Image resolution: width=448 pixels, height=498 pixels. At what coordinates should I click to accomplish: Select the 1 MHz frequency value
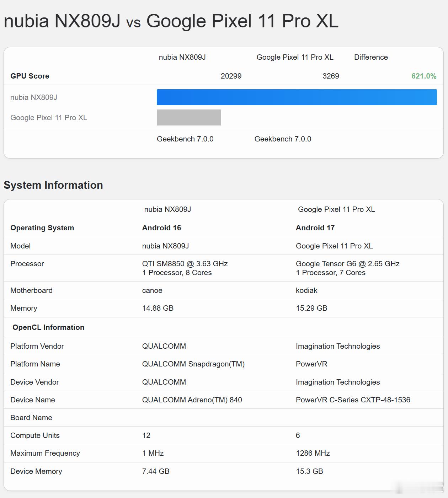coord(153,453)
